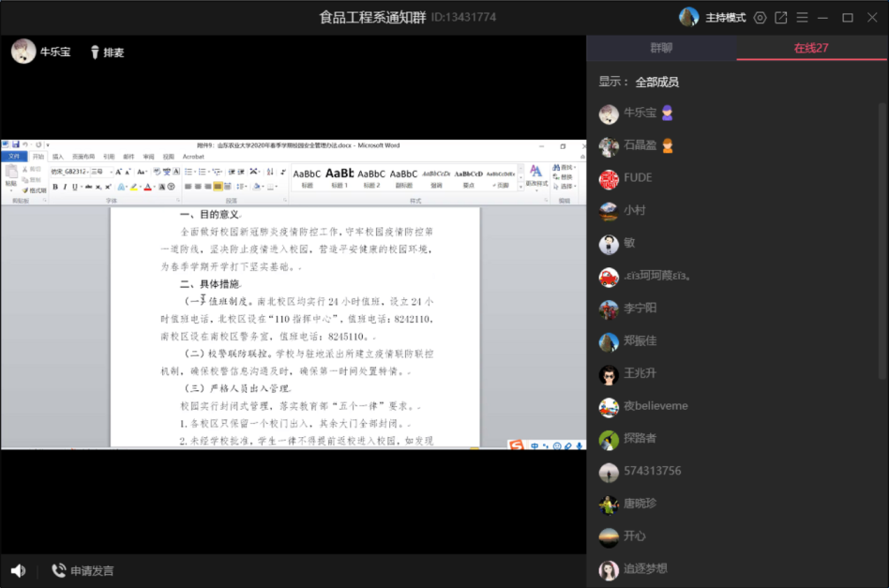The height and width of the screenshot is (588, 889).
Task: Open the three-line menu icon
Action: click(802, 18)
